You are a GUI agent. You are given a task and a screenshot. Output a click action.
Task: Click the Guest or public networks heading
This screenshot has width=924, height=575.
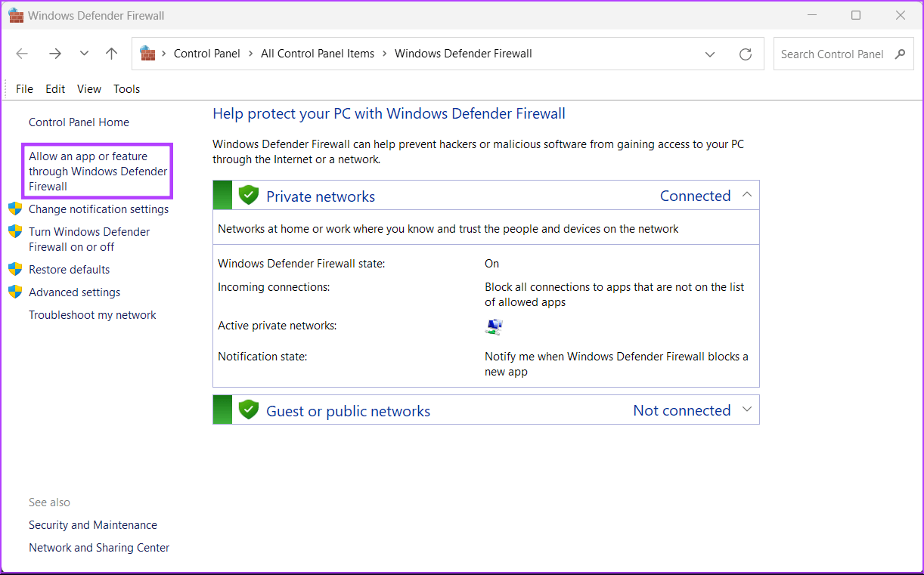coord(349,411)
